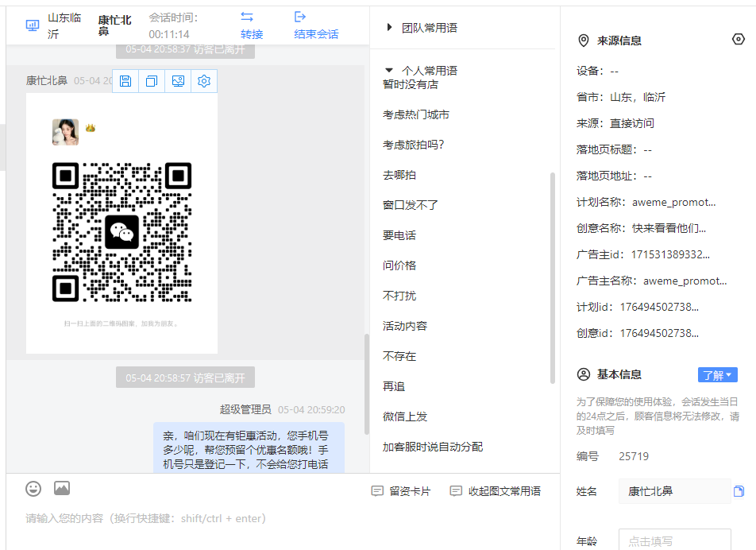
Task: Select the phrase 不打扰
Action: [x=399, y=296]
